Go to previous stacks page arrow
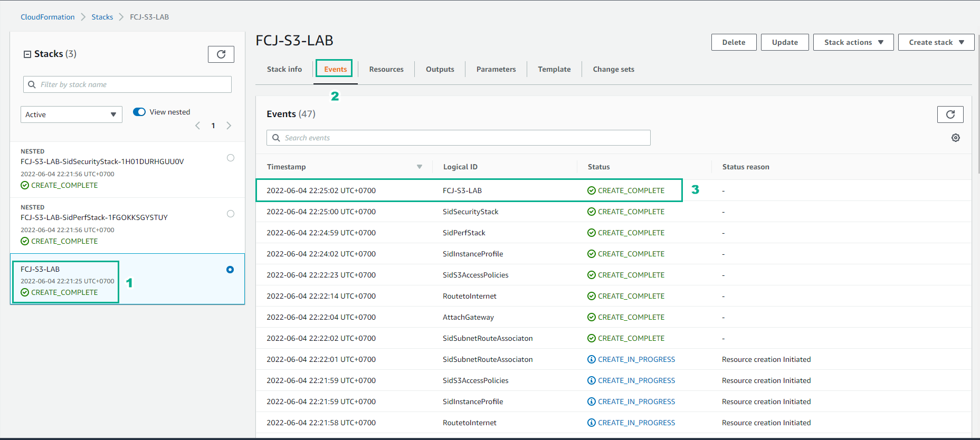 point(198,126)
